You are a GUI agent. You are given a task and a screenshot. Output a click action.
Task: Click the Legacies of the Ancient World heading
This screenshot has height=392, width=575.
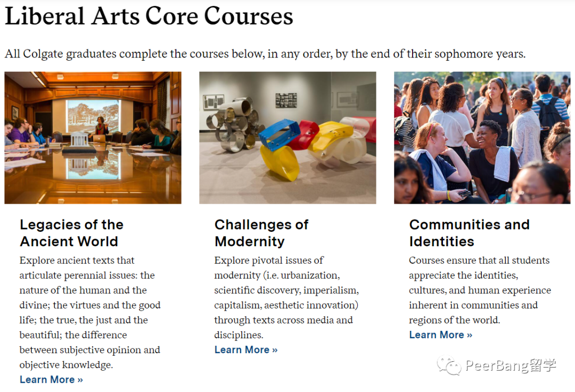[x=71, y=233]
